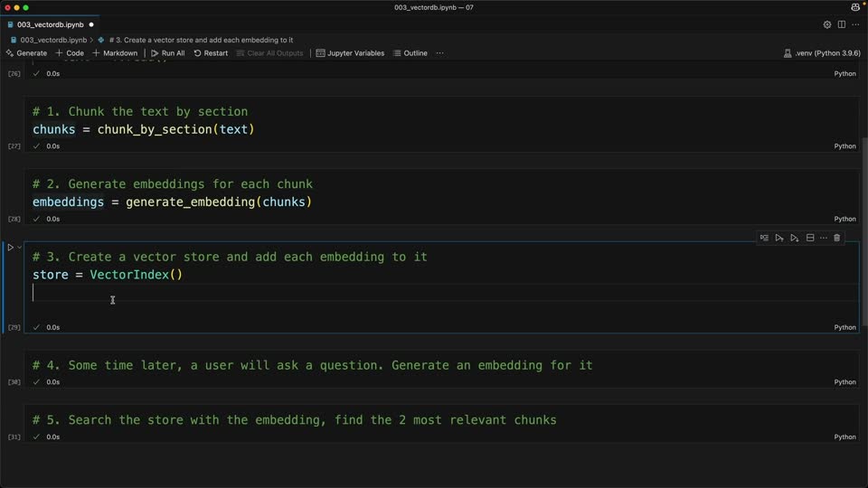Click the chunks = chunk_by_section(text) code line
Screen dimensions: 868x488
[x=144, y=129]
